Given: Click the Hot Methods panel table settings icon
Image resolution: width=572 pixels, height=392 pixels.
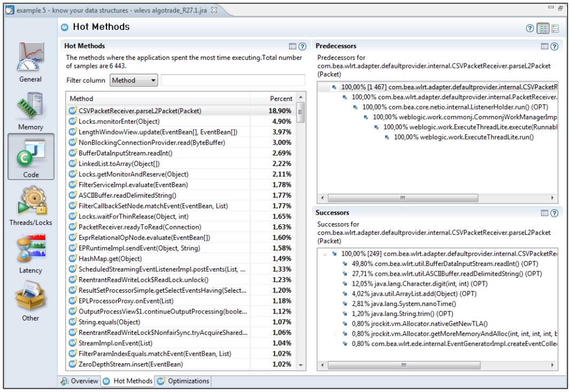Looking at the screenshot, I should point(292,46).
